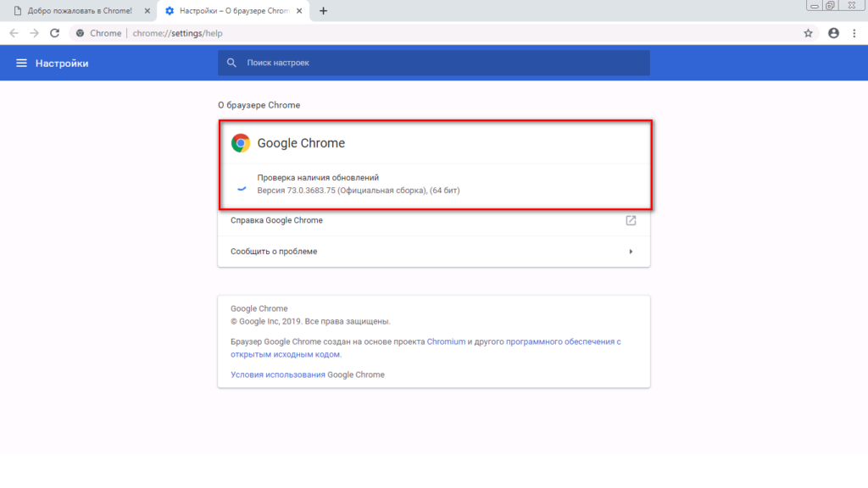Viewport: 868px width, 488px height.
Task: Click the gear icon on the Настройки tab
Action: (170, 10)
